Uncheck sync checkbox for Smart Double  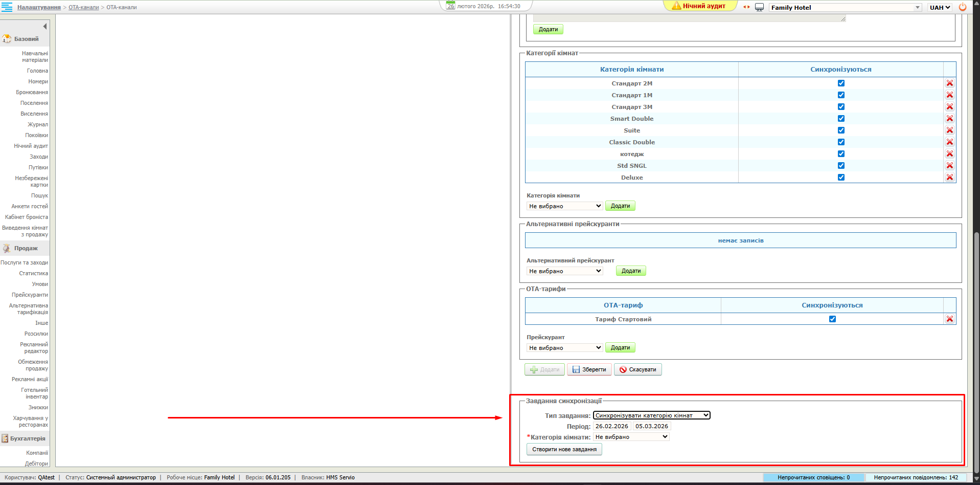[841, 119]
